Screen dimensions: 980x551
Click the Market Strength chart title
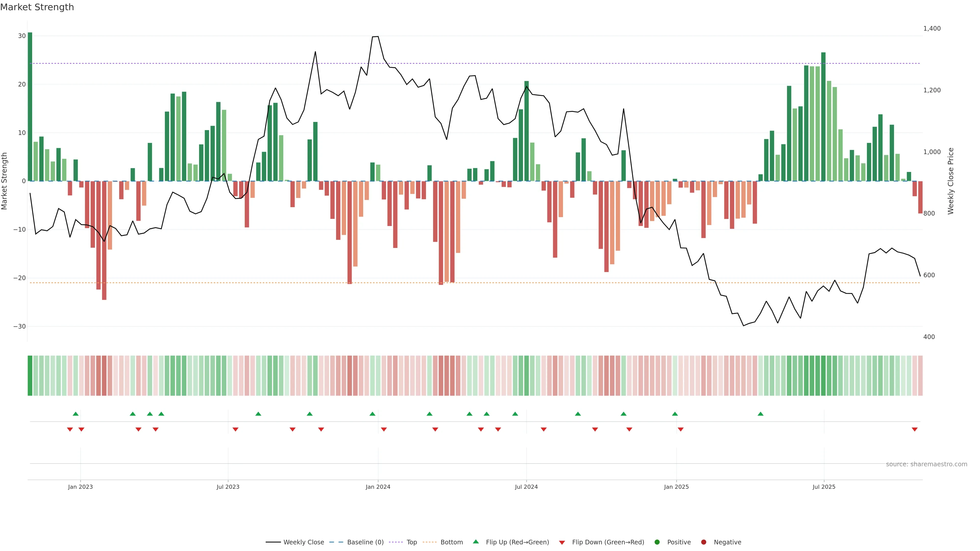37,7
